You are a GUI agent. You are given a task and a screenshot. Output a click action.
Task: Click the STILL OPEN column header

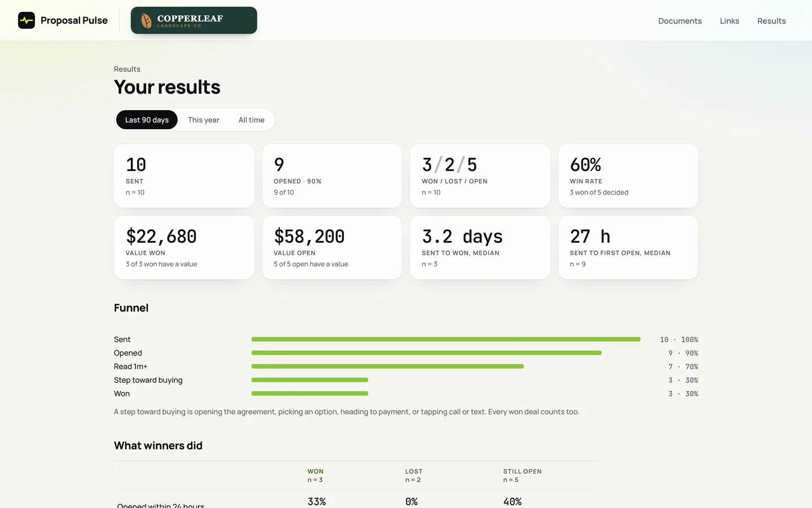522,471
